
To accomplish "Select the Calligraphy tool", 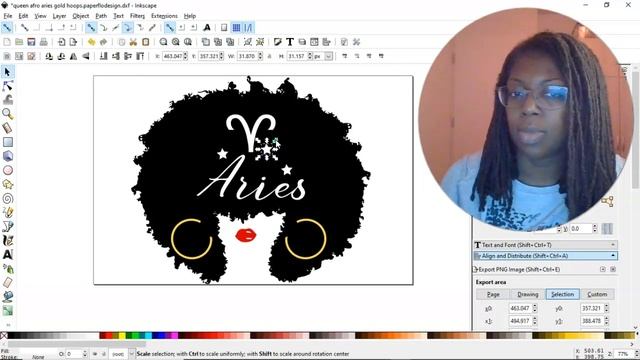I will 7,240.
